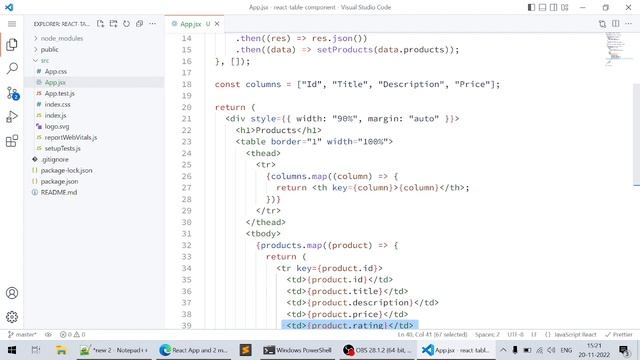Image resolution: width=640 pixels, height=360 pixels.
Task: Open Run and Debug view
Action: tap(12, 117)
